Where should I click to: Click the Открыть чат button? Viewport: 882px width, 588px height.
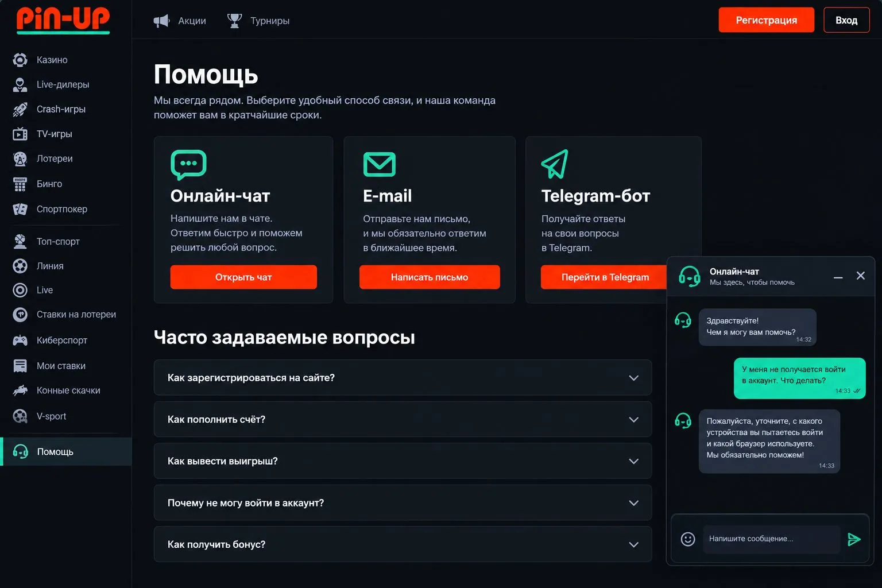tap(243, 277)
